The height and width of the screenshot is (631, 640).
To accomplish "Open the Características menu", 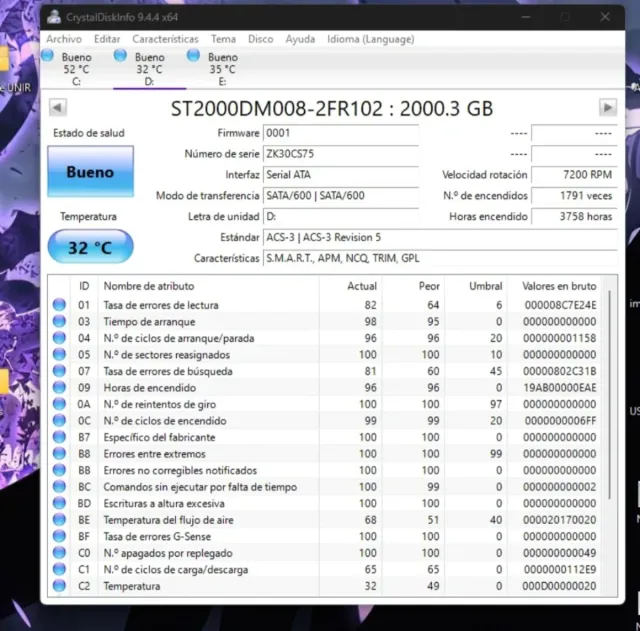I will click(165, 39).
